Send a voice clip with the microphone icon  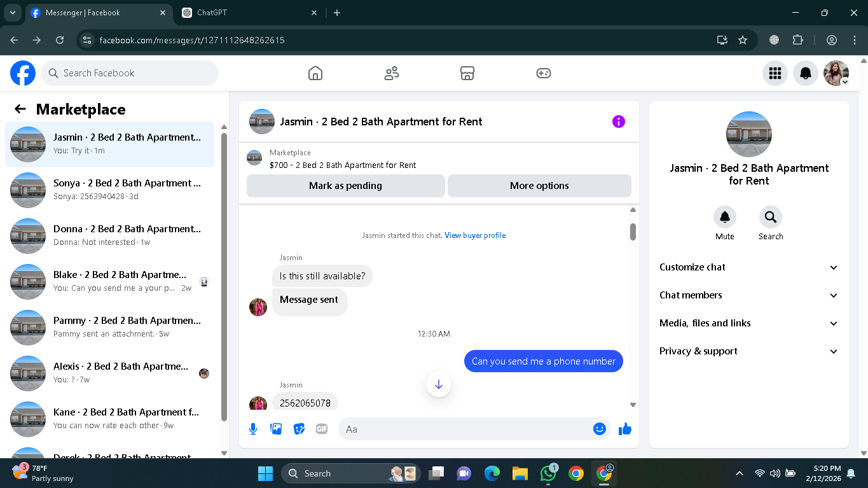[253, 429]
